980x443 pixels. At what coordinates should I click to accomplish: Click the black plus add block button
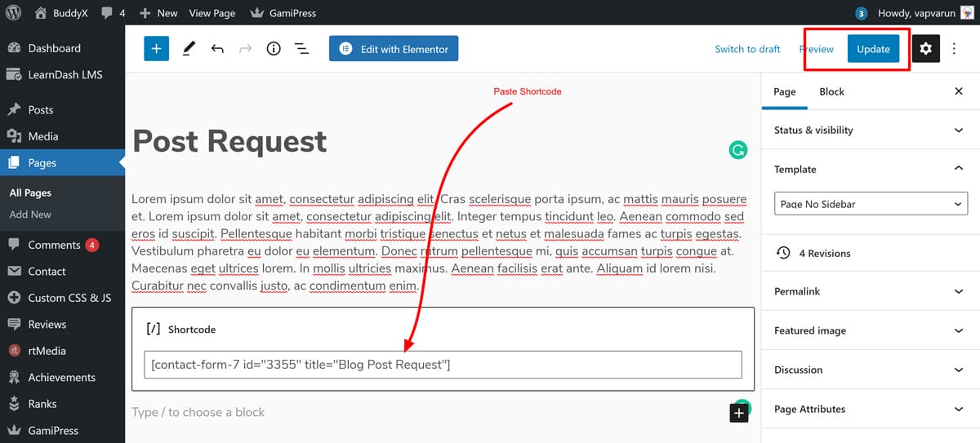[x=738, y=414]
